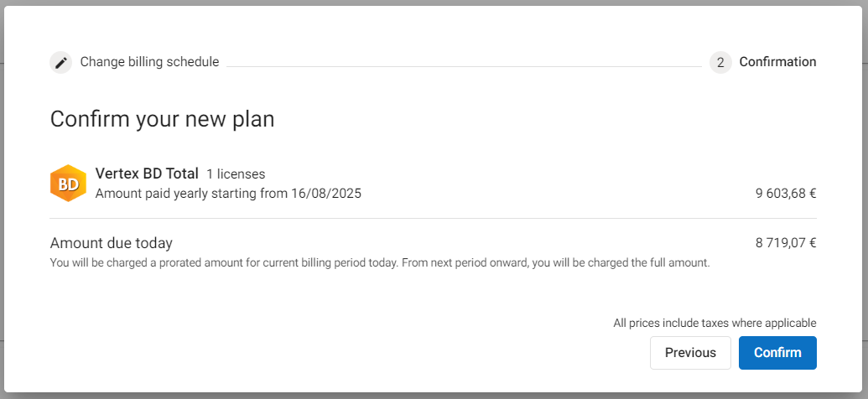Image resolution: width=868 pixels, height=399 pixels.
Task: Click the yearly amount starting date text
Action: coord(228,194)
